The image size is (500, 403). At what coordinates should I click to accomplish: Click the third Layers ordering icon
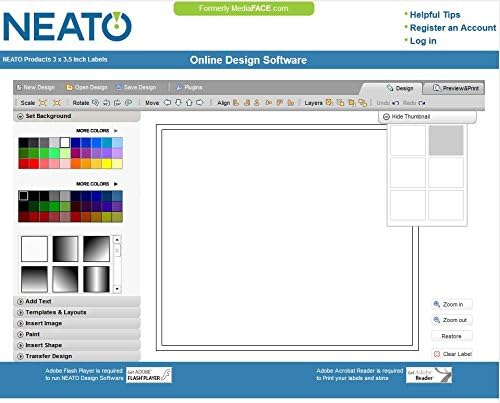(x=351, y=103)
